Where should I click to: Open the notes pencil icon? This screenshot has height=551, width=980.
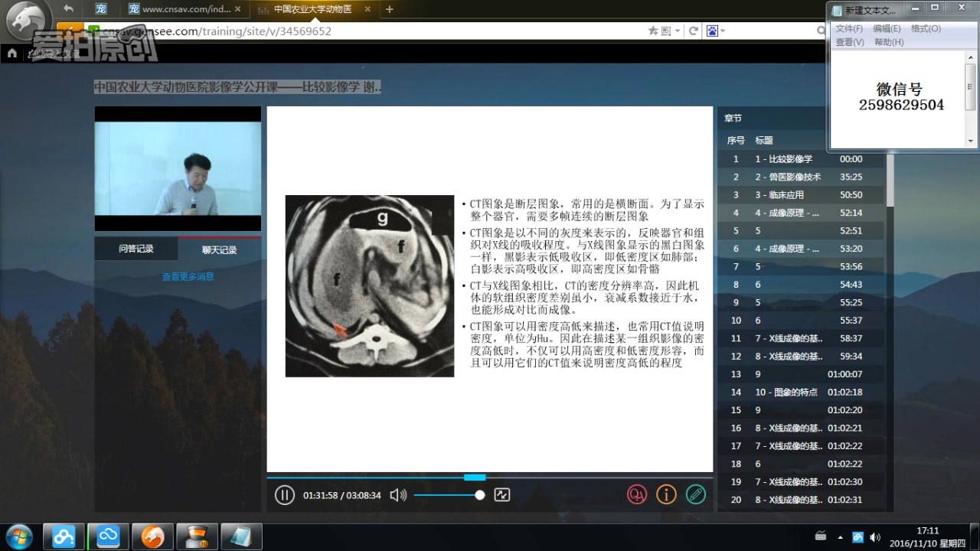coord(695,494)
